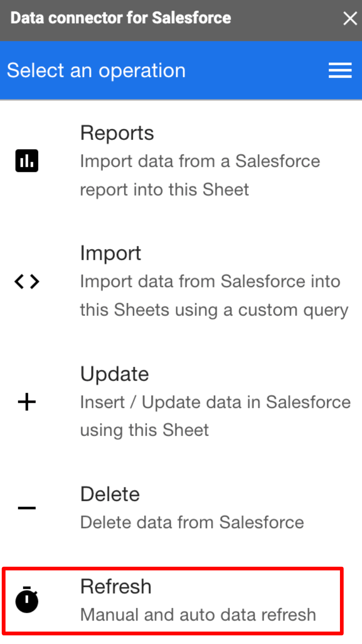This screenshot has width=362, height=644.
Task: Close the Data connector dialog
Action: click(350, 18)
